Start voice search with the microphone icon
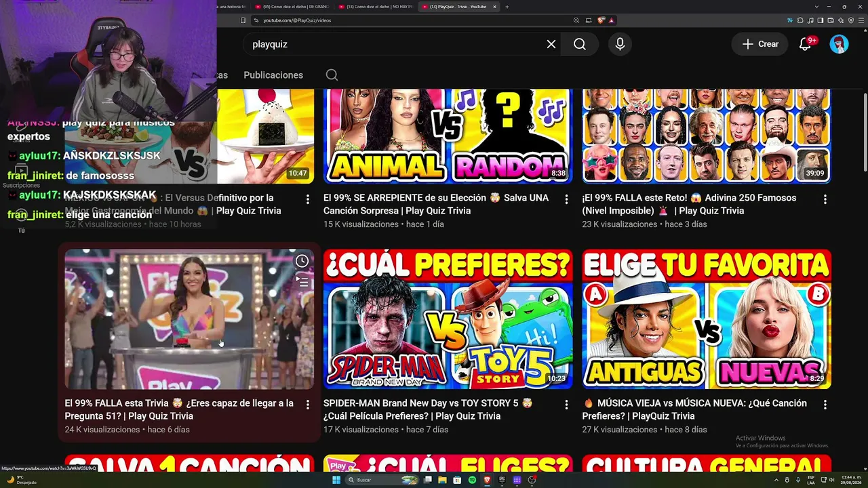This screenshot has height=488, width=868. pyautogui.click(x=620, y=44)
